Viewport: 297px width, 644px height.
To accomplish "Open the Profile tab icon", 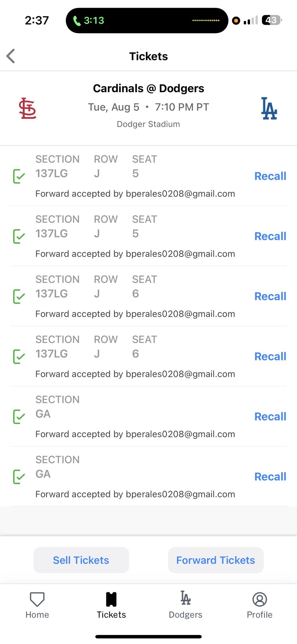I will point(259,599).
